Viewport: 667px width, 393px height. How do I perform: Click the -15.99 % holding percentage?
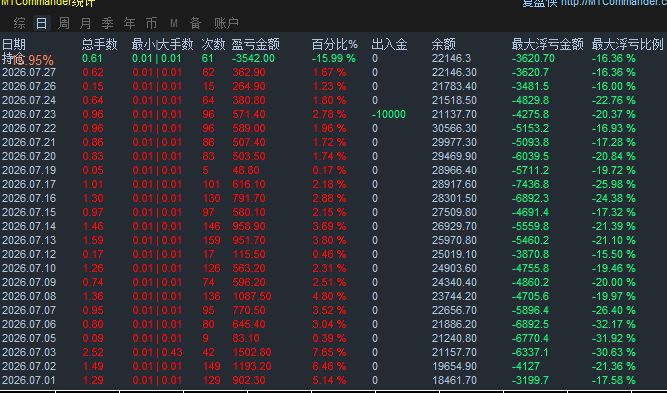click(334, 58)
